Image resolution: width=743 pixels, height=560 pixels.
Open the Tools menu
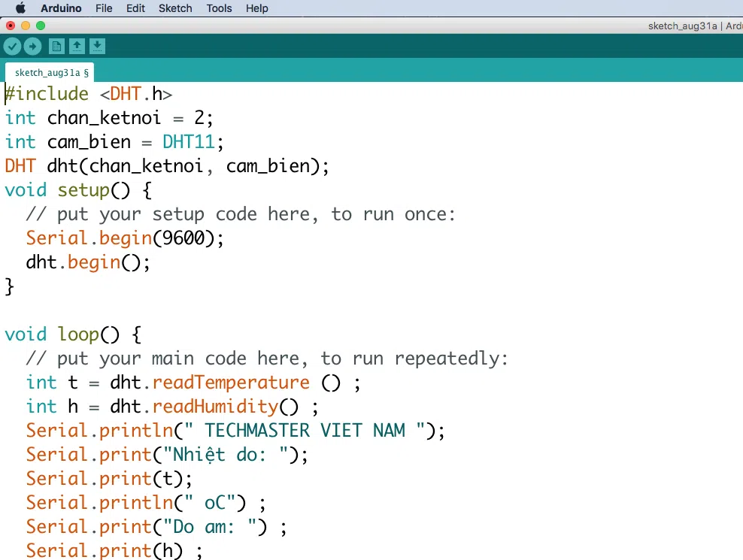pyautogui.click(x=219, y=8)
